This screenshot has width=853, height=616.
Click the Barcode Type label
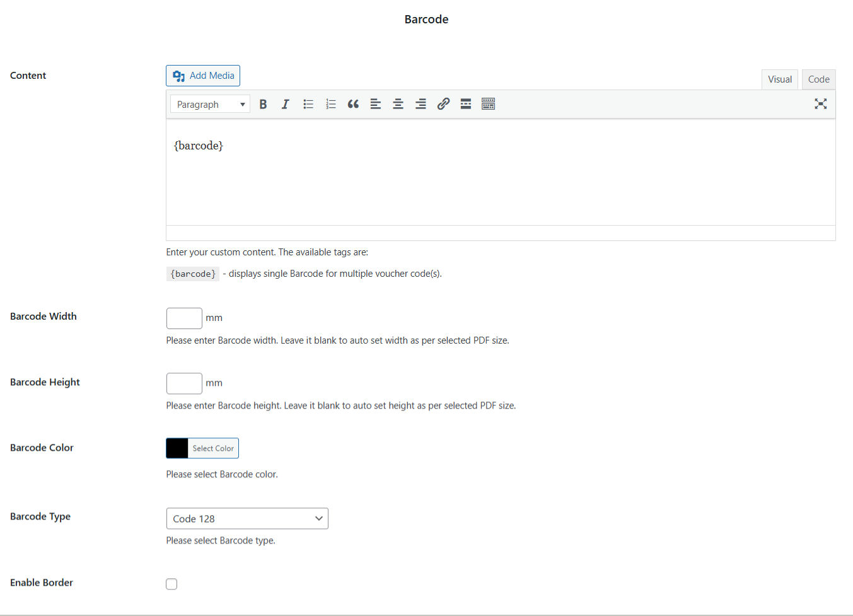click(x=40, y=516)
